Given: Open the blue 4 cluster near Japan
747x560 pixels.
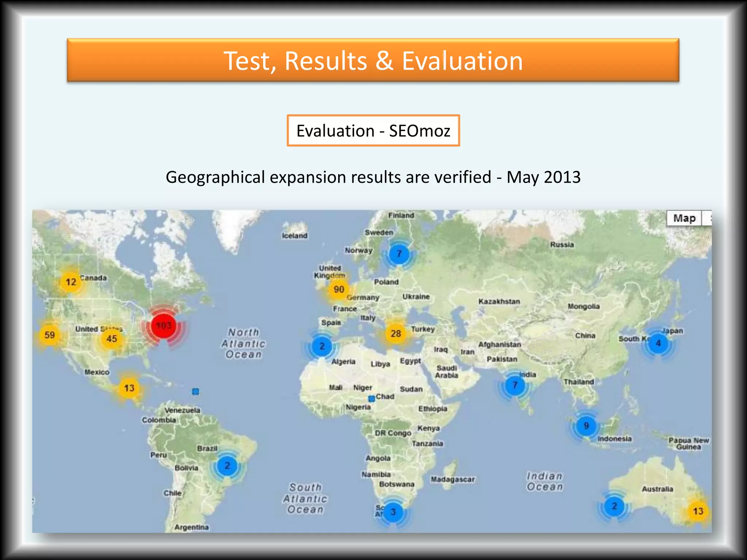Looking at the screenshot, I should tap(658, 343).
